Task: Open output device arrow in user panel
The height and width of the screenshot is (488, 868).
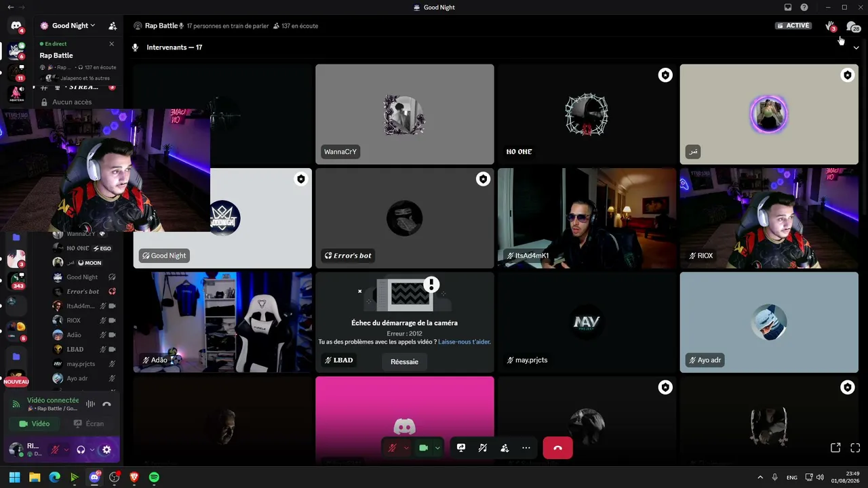Action: tap(92, 449)
